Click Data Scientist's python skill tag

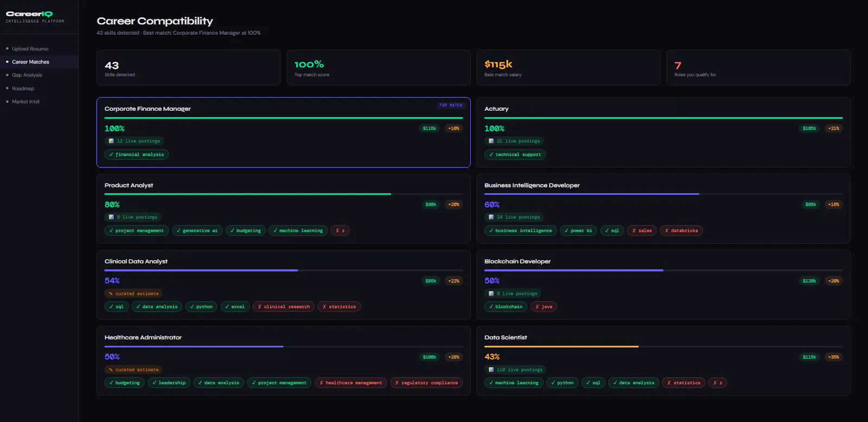562,383
